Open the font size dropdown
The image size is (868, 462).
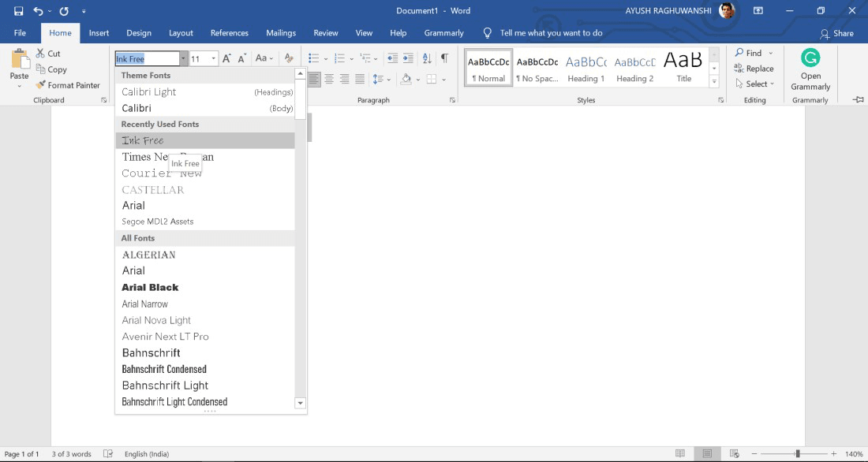(x=213, y=58)
